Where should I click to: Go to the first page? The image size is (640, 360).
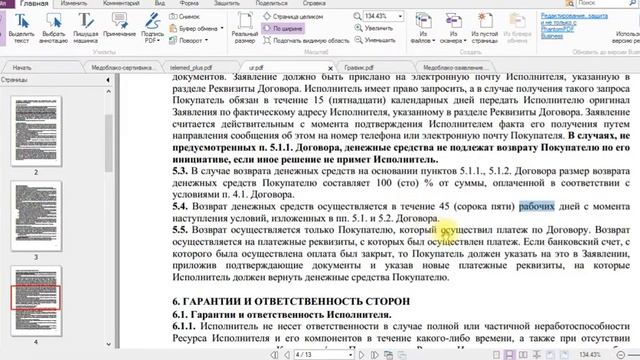pos(274,355)
